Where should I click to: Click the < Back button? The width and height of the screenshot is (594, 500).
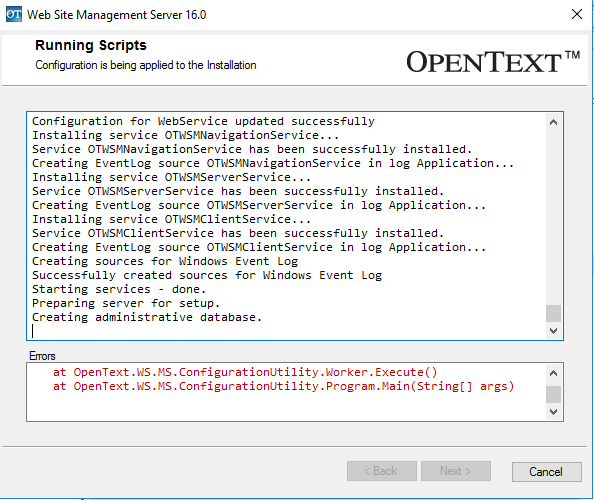coord(382,471)
